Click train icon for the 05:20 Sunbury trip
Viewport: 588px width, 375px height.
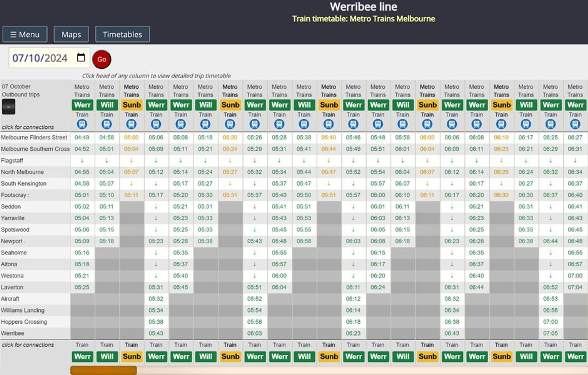point(230,124)
